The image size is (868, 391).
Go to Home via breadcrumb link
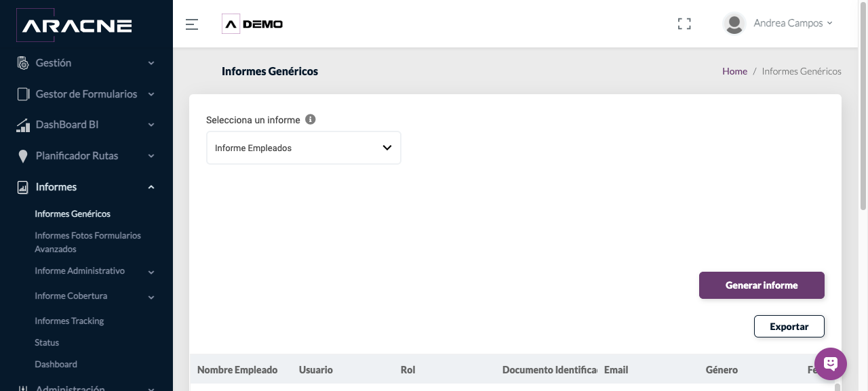pos(734,71)
